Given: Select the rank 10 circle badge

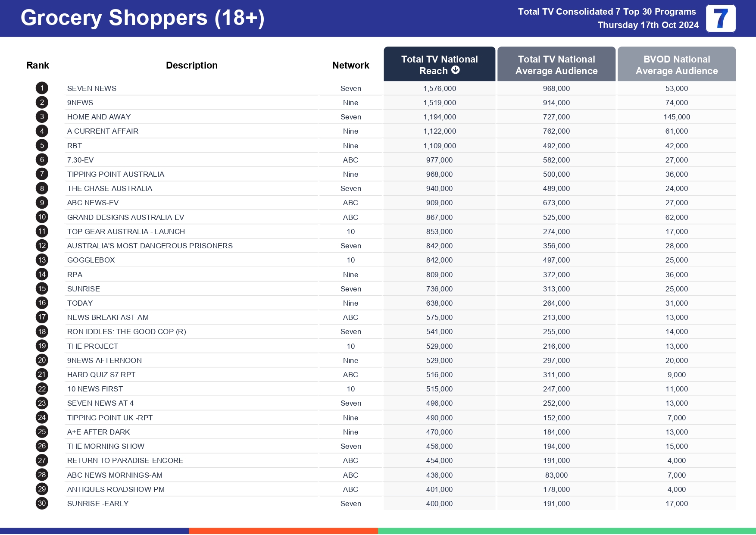Looking at the screenshot, I should click(42, 217).
